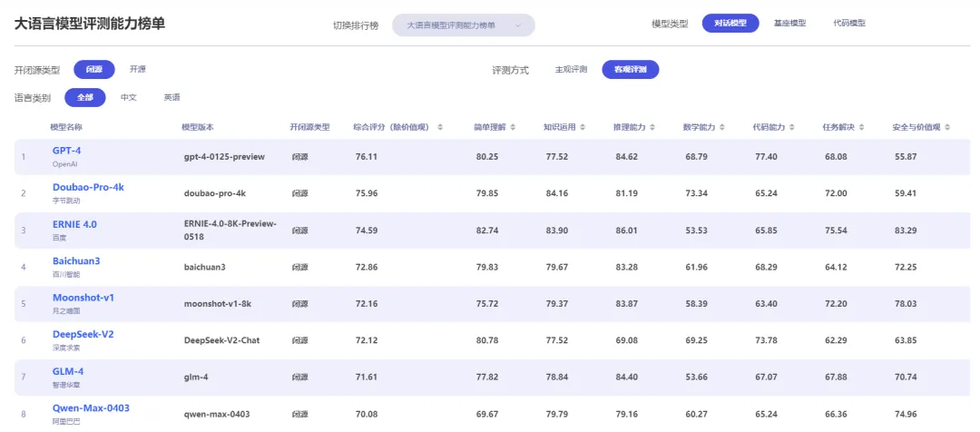Sort by 代码能力 column sort icon
The height and width of the screenshot is (432, 980).
coord(791,127)
